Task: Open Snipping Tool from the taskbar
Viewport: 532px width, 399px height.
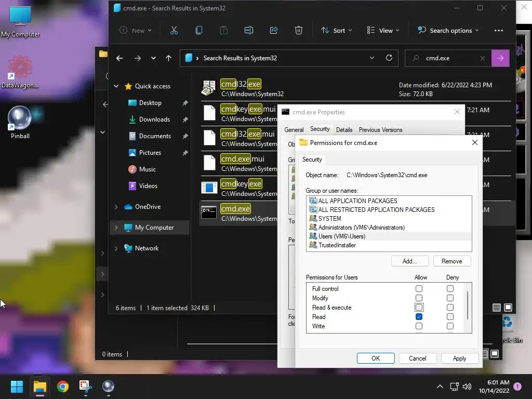Action: (x=85, y=387)
